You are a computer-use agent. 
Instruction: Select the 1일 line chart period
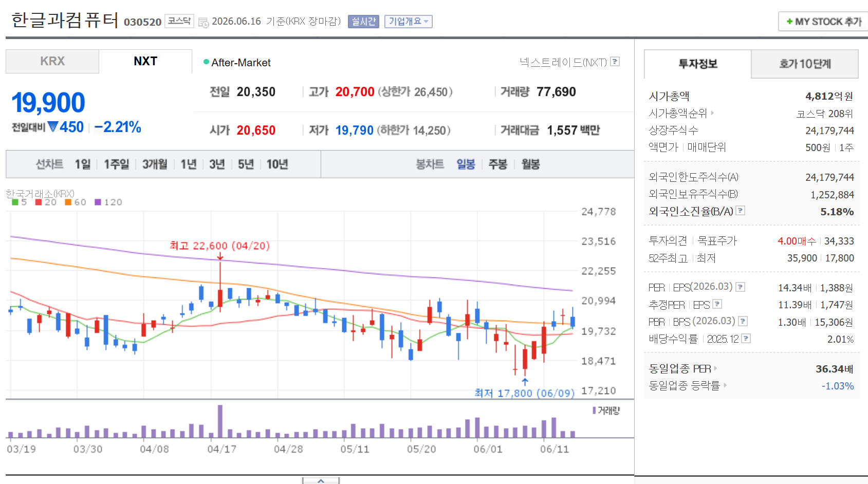coord(82,164)
